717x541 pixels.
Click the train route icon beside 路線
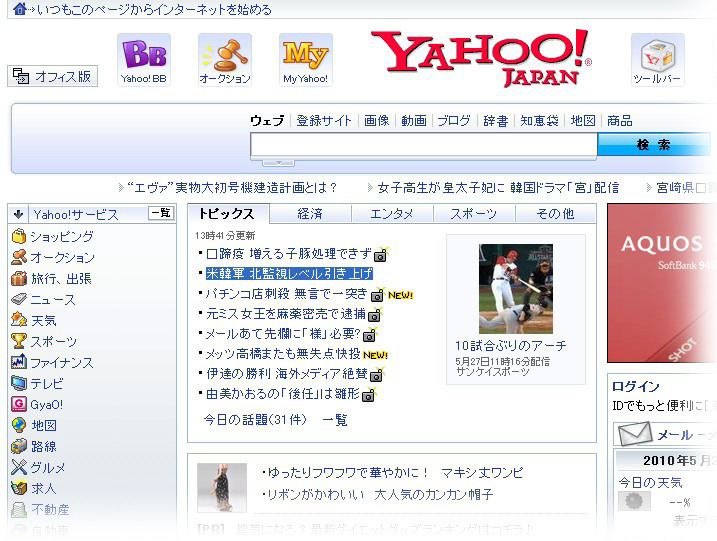[x=19, y=446]
